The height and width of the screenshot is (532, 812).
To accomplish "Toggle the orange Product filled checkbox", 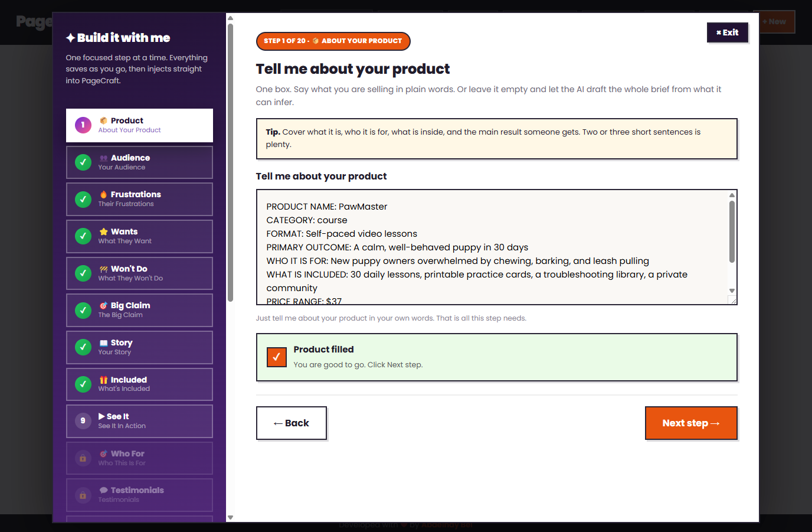I will [276, 357].
